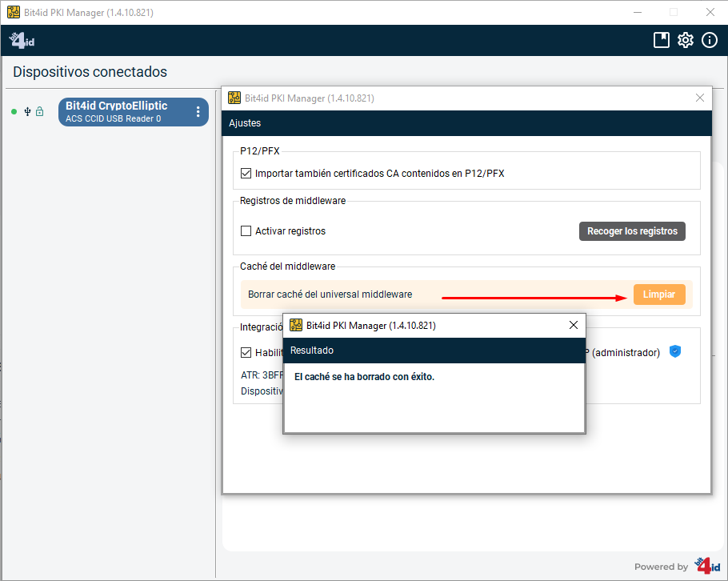
Task: Click 'Borrar caché del universal middleware' text
Action: pos(330,295)
